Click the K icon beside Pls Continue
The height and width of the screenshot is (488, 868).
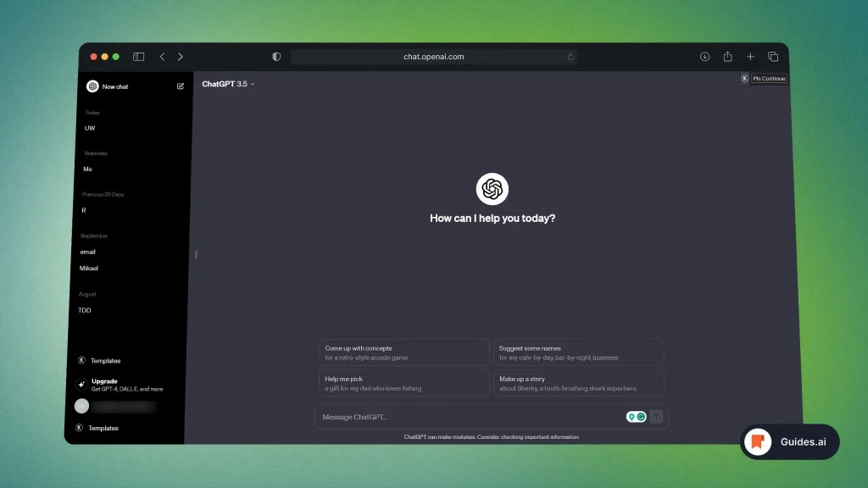pyautogui.click(x=744, y=79)
